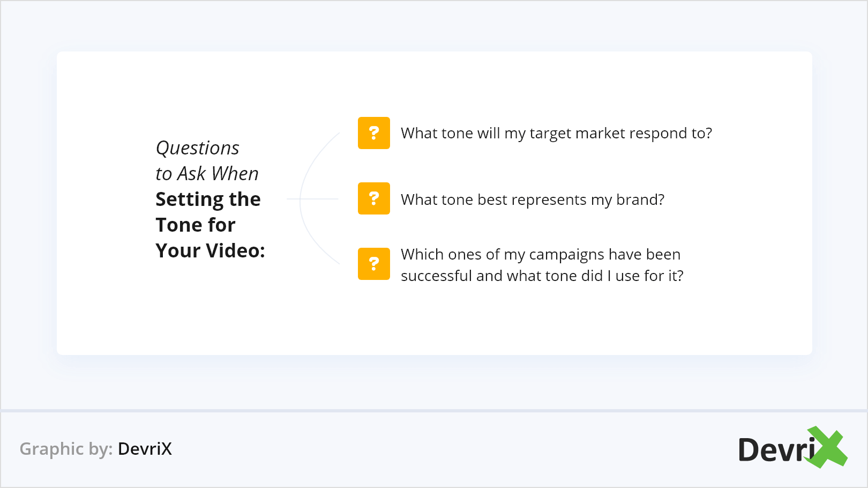Click the bottom orange question mark icon

point(374,264)
